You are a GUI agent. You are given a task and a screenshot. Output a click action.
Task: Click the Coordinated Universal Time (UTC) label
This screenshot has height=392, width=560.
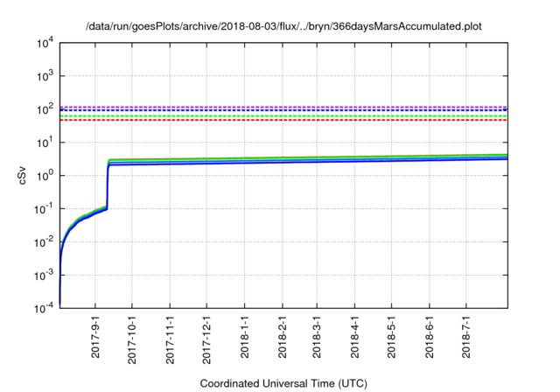[283, 384]
